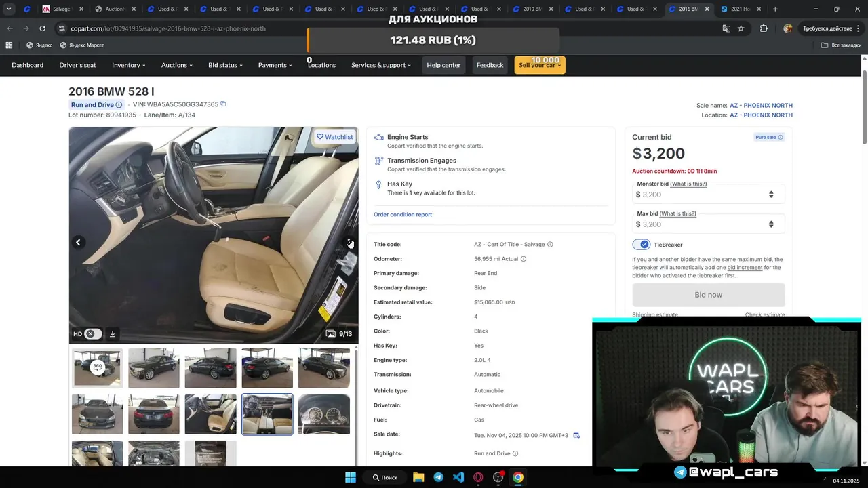Translate this page icon in address bar

pos(726,28)
